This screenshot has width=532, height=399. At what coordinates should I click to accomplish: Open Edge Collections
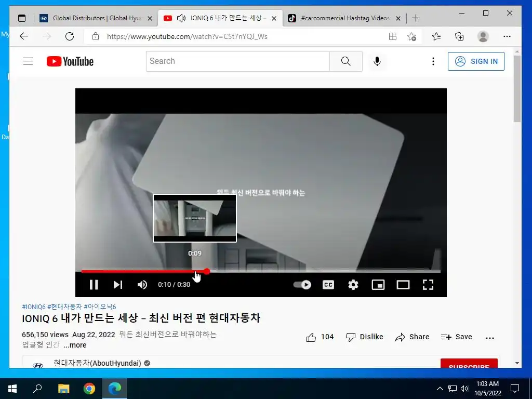pyautogui.click(x=459, y=36)
